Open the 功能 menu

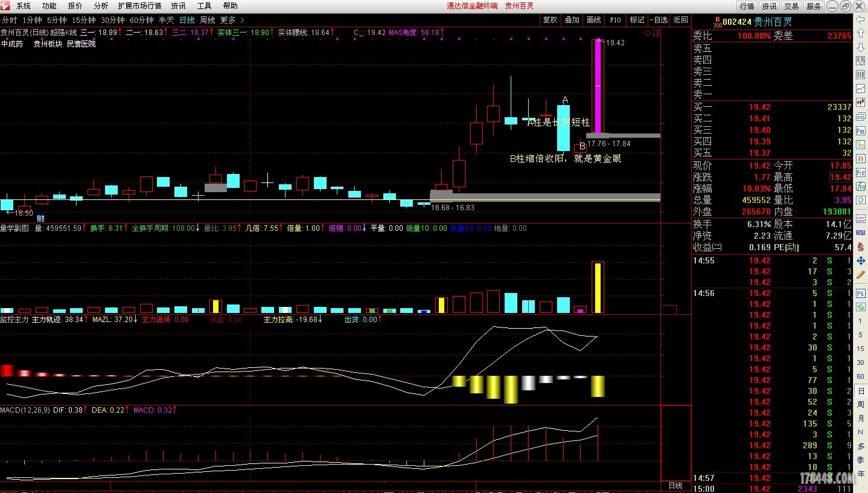[49, 6]
